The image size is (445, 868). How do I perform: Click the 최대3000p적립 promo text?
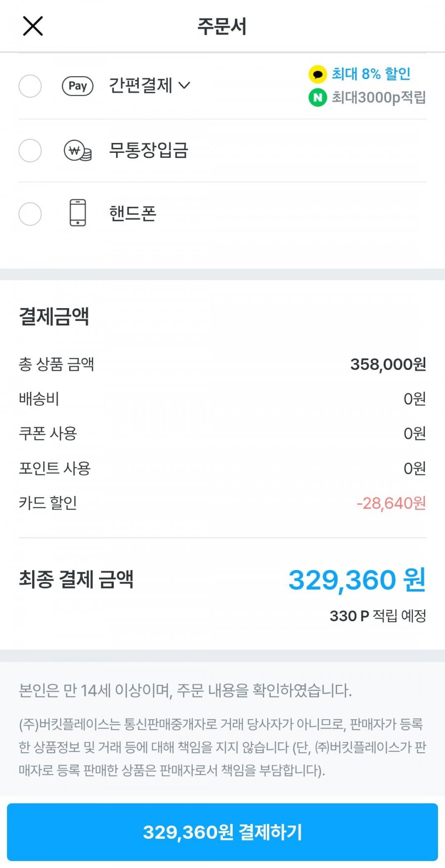click(x=379, y=97)
